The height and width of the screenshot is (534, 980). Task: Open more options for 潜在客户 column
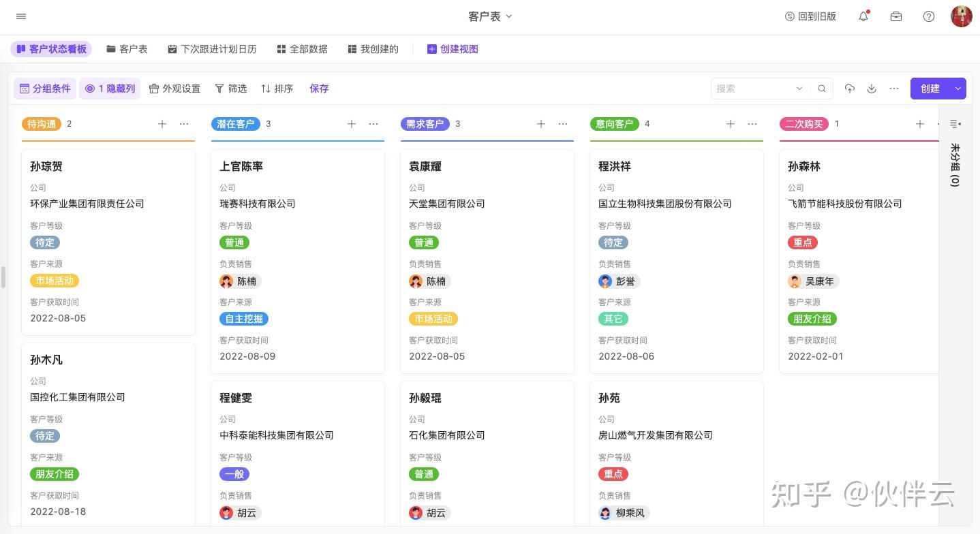click(x=373, y=124)
